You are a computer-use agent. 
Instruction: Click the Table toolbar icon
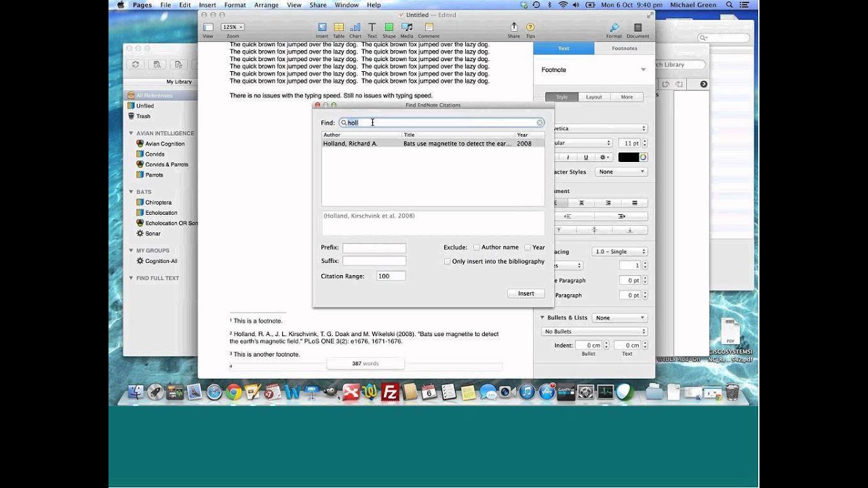[338, 30]
